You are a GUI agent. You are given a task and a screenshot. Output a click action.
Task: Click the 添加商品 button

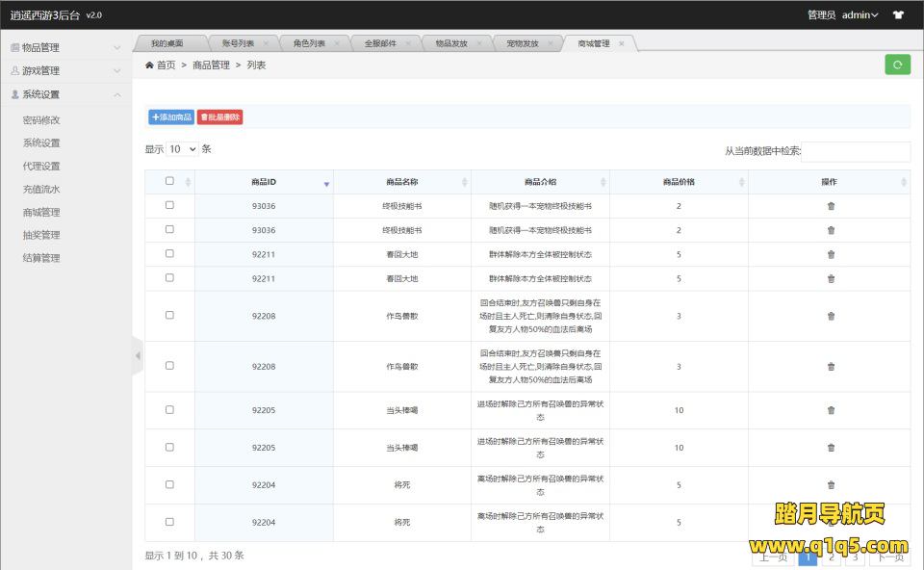[170, 117]
